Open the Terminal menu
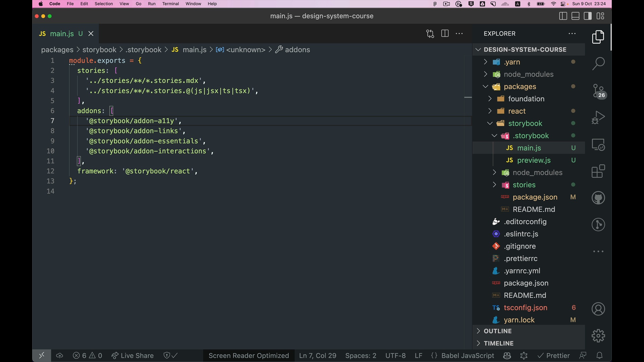644x362 pixels. click(170, 4)
